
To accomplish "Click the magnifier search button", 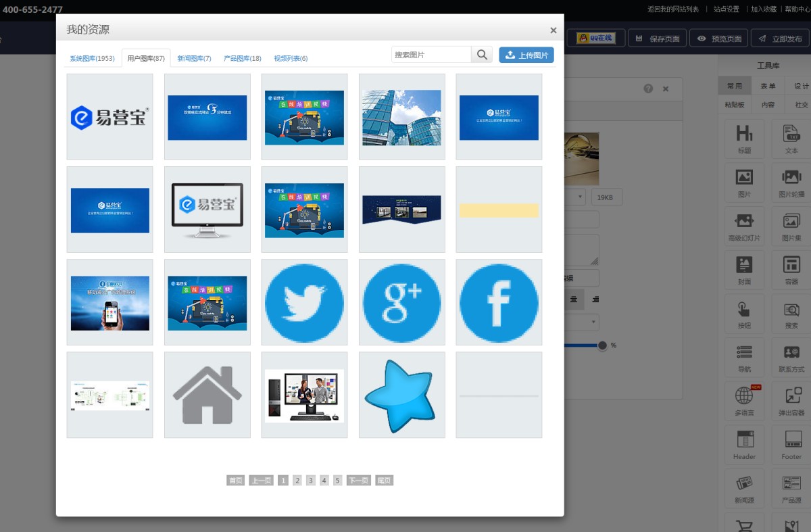I will [x=482, y=55].
